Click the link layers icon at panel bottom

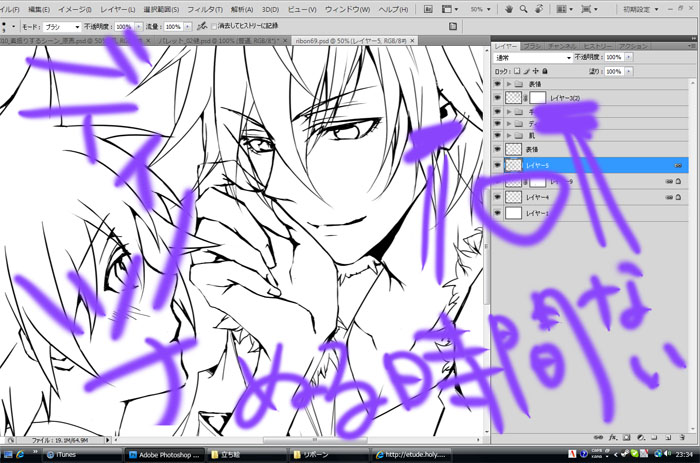[598, 438]
